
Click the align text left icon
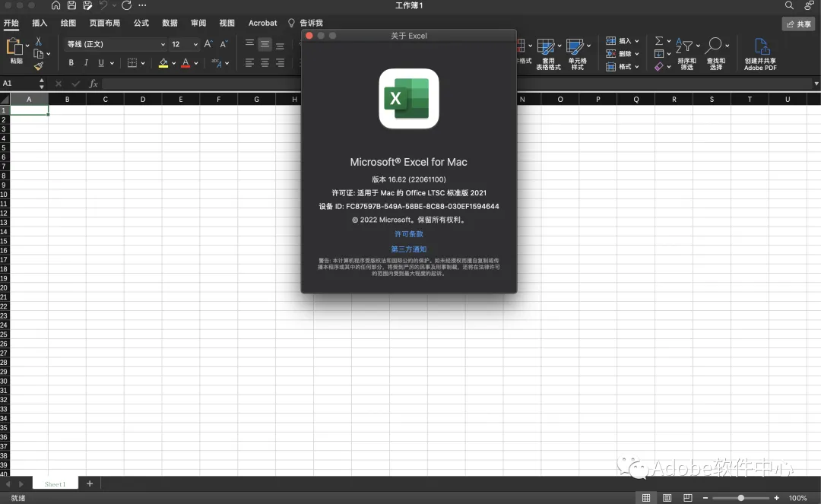click(x=250, y=63)
